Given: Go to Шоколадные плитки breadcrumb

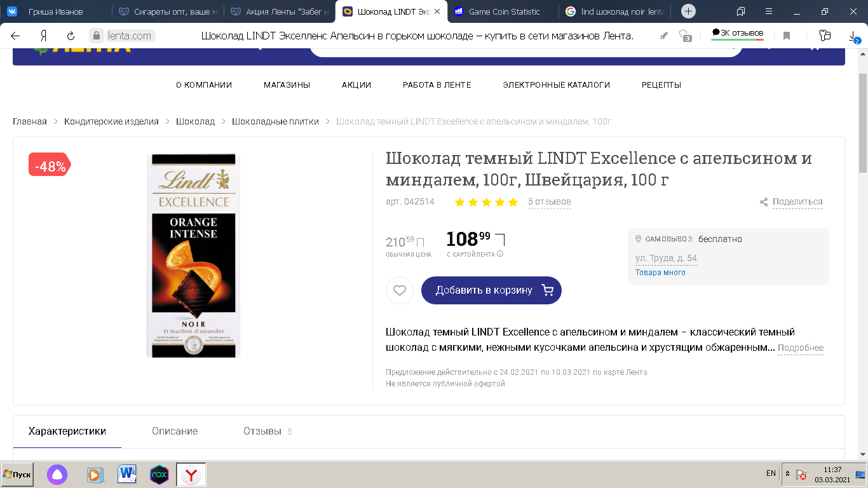Looking at the screenshot, I should pos(275,121).
